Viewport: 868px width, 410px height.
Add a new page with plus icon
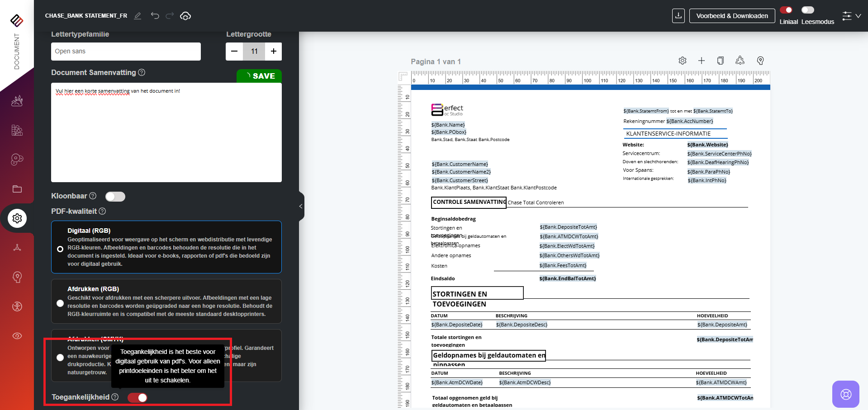click(x=702, y=61)
